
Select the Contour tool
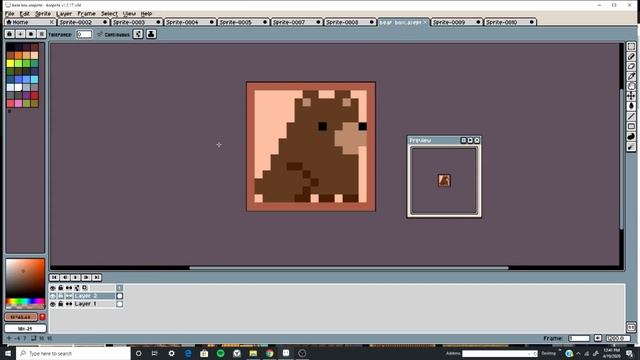point(631,136)
